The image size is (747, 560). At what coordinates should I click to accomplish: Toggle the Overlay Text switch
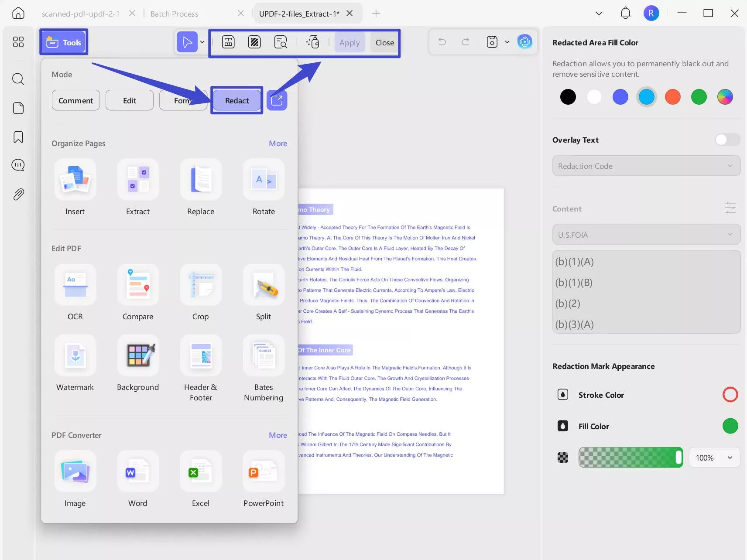727,140
